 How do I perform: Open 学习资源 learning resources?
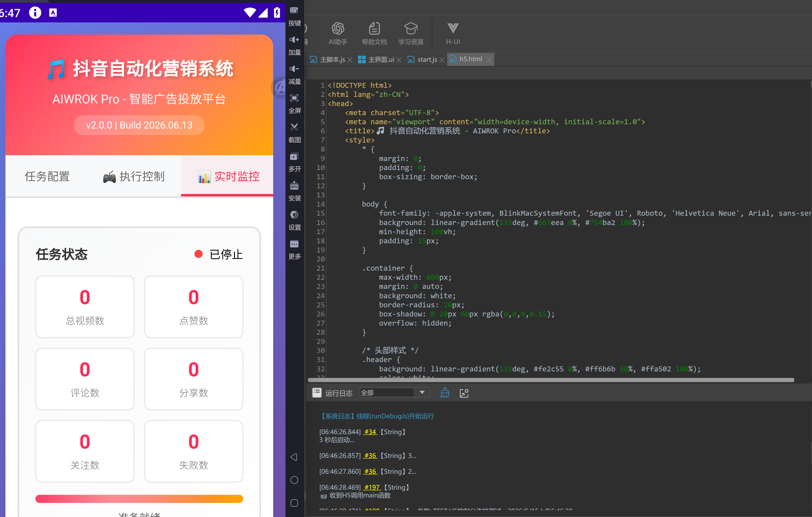coord(410,33)
